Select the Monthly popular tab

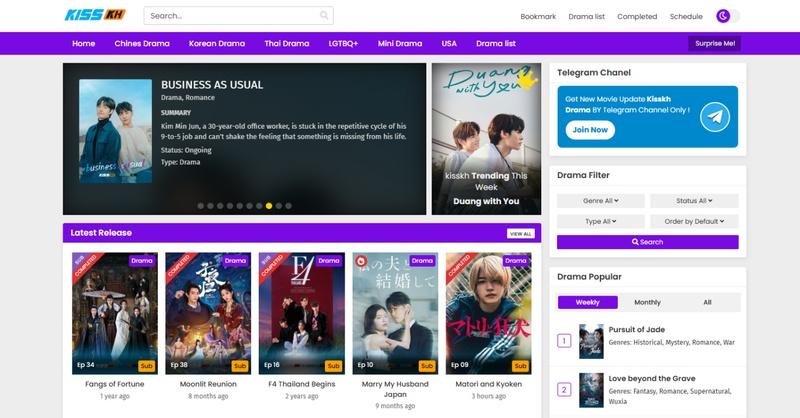(x=647, y=302)
